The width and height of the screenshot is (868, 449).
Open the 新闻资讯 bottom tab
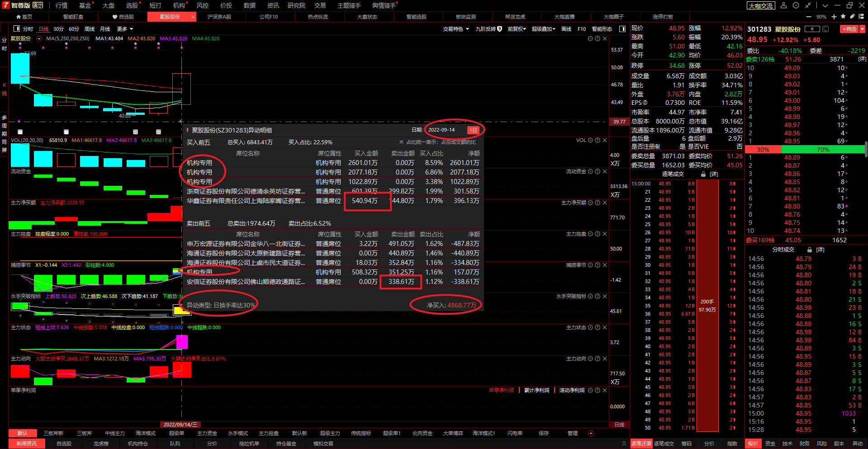point(27,444)
